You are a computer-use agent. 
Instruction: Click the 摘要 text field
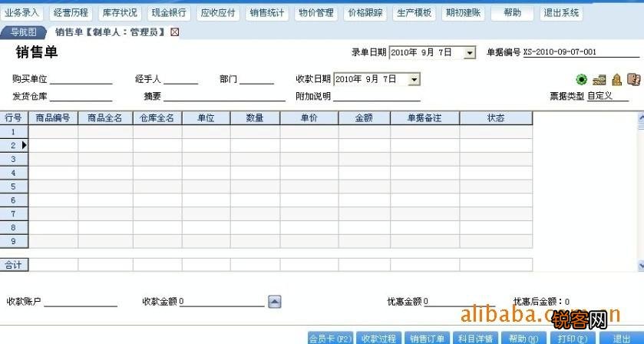click(213, 97)
